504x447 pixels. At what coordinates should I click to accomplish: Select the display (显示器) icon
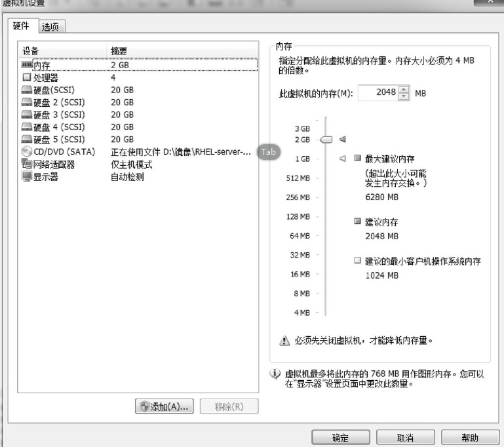click(26, 177)
